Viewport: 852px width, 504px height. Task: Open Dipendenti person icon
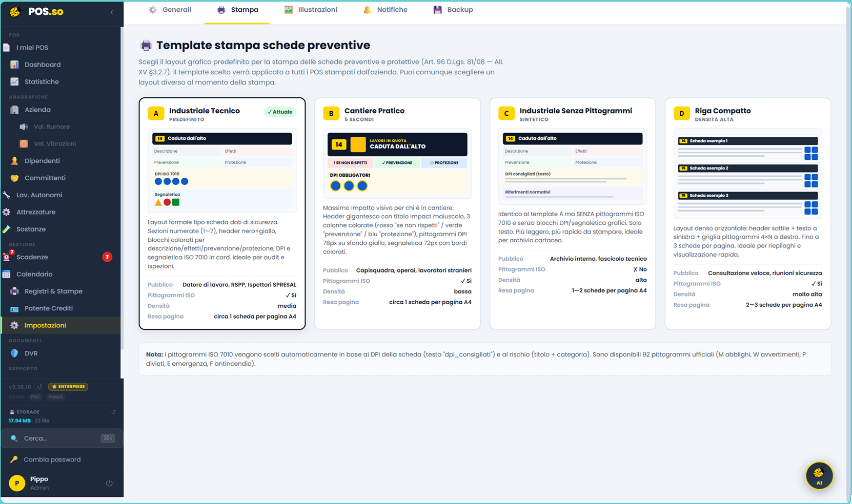[x=14, y=161]
